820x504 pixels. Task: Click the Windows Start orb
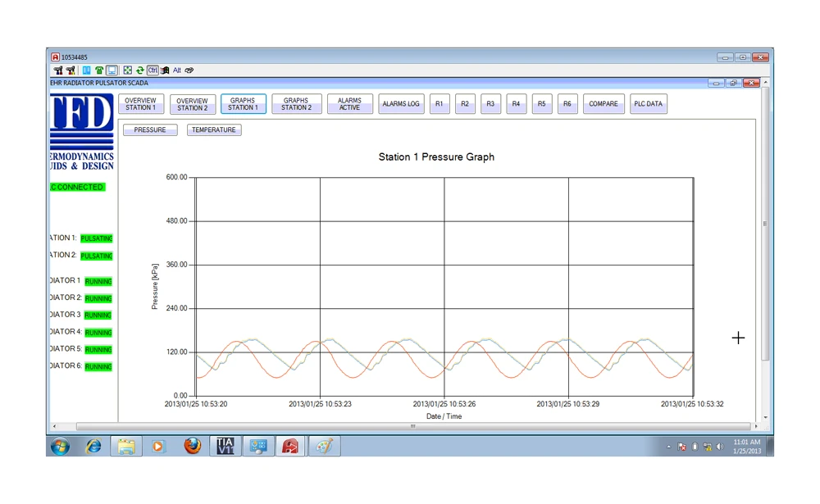coord(60,446)
